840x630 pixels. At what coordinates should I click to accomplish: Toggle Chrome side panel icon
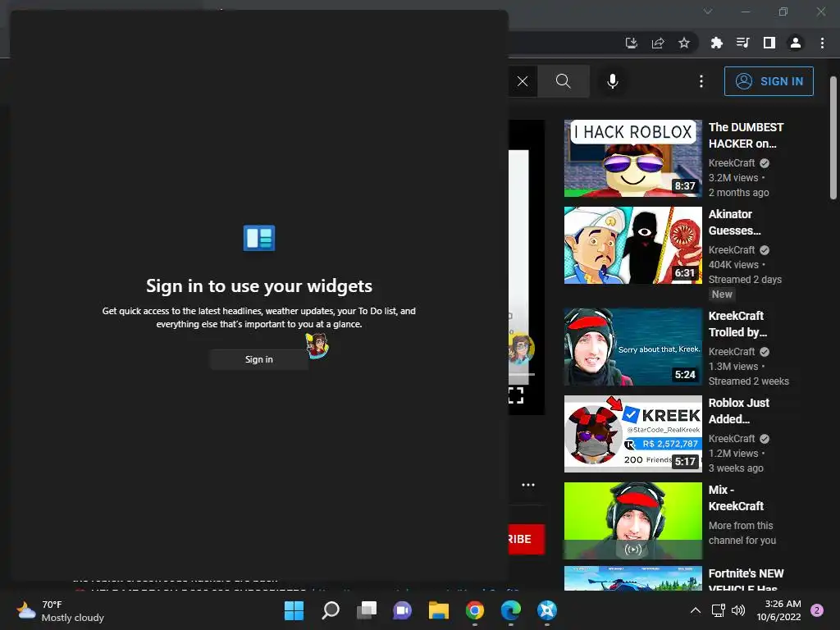coord(769,43)
